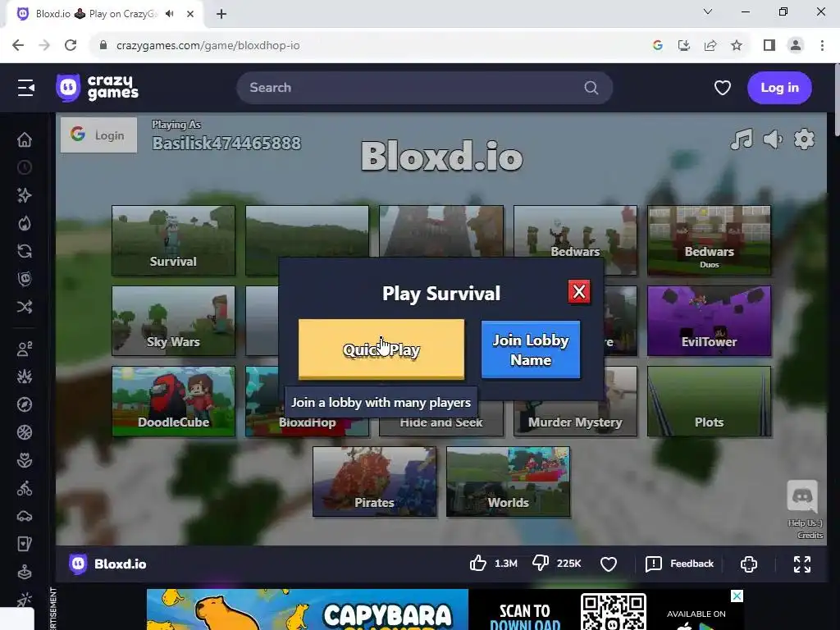The image size is (840, 630).
Task: Reload the page
Action: point(71,45)
